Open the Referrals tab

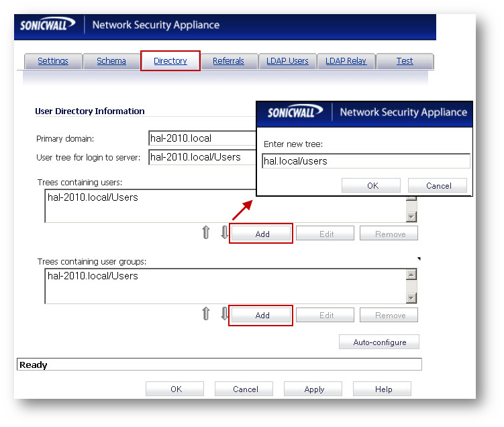(229, 61)
